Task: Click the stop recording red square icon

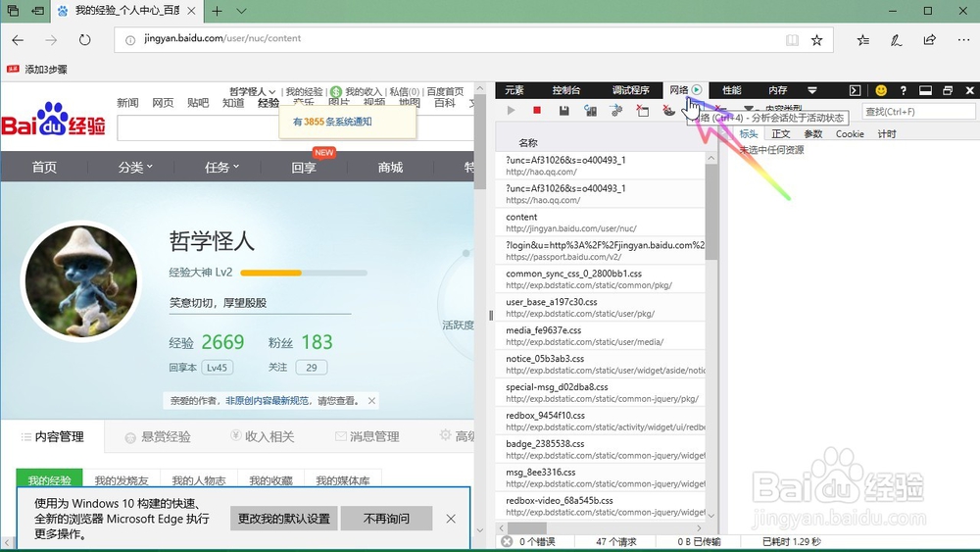Action: click(x=536, y=110)
